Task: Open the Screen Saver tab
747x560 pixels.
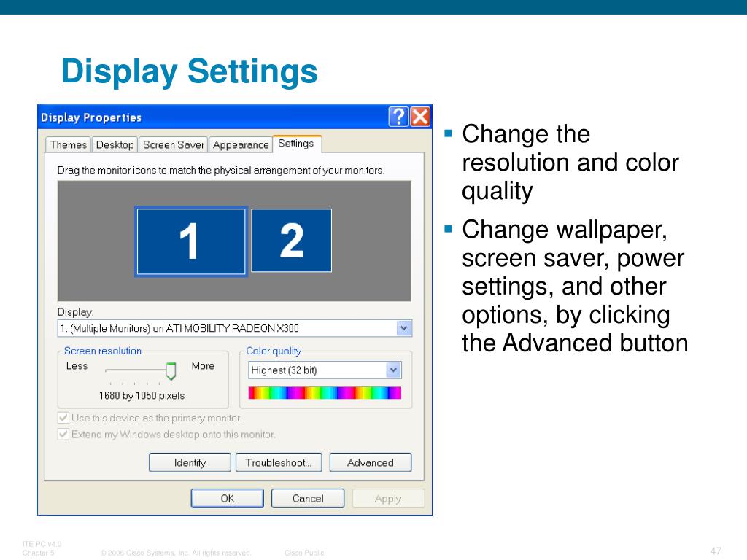Action: coord(174,145)
